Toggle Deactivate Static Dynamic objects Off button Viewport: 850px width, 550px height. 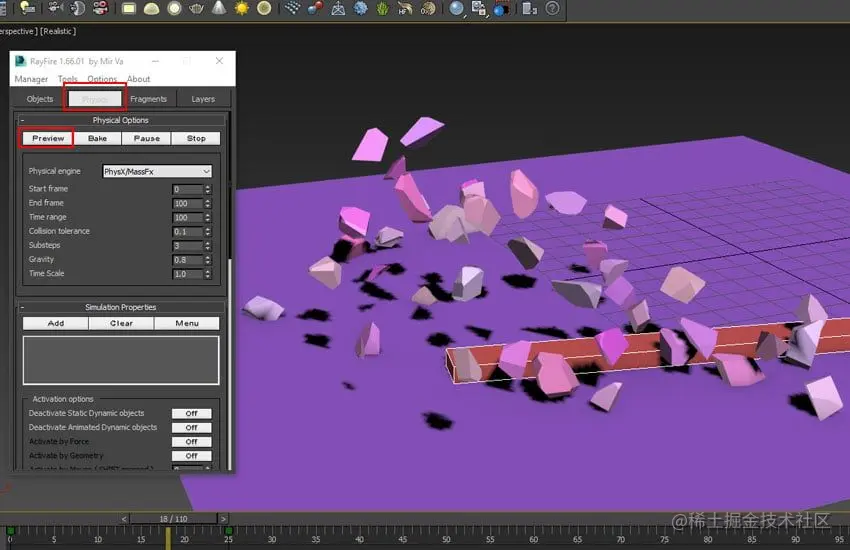point(191,413)
